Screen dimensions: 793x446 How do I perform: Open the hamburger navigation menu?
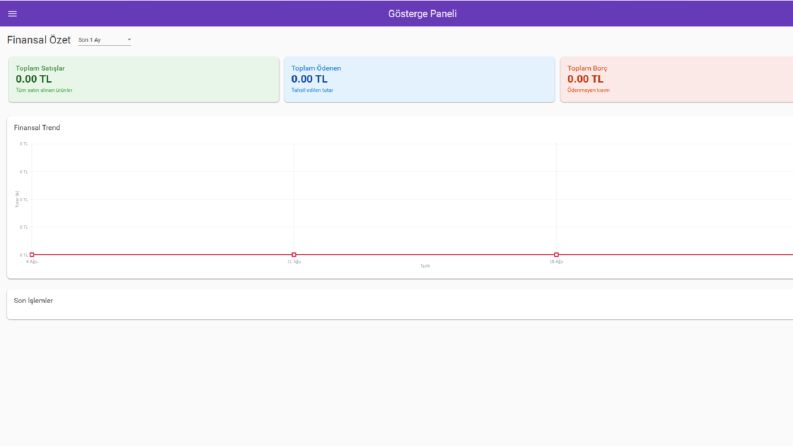coord(12,14)
